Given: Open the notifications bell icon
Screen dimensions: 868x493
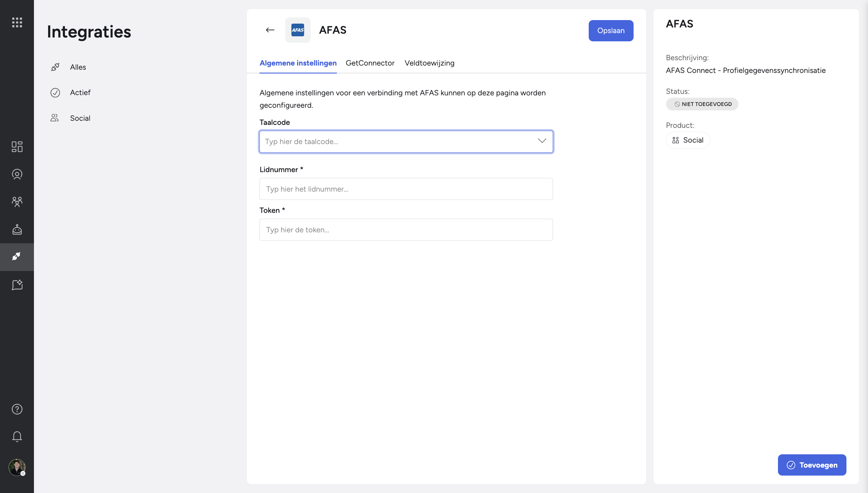Looking at the screenshot, I should coord(17,436).
